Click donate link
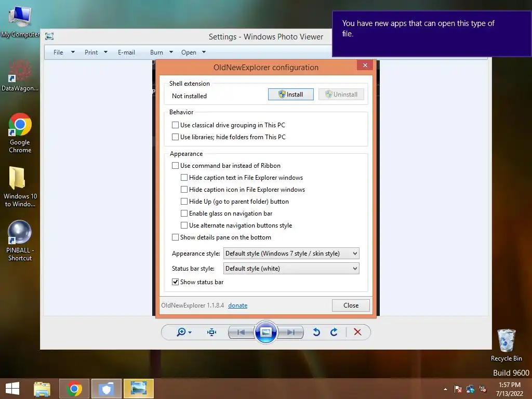Screen dimensions: 532x399 point(237,305)
